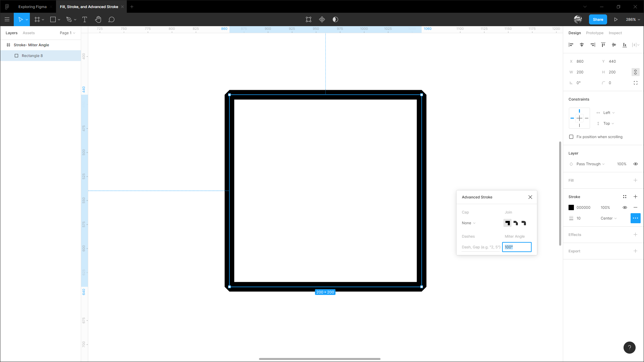Toggle stroke visibility eye icon

click(x=625, y=207)
